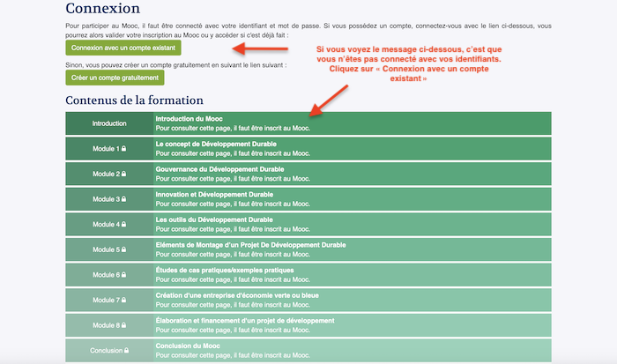
Task: Click the lock icon beside Conclusion
Action: [126, 350]
